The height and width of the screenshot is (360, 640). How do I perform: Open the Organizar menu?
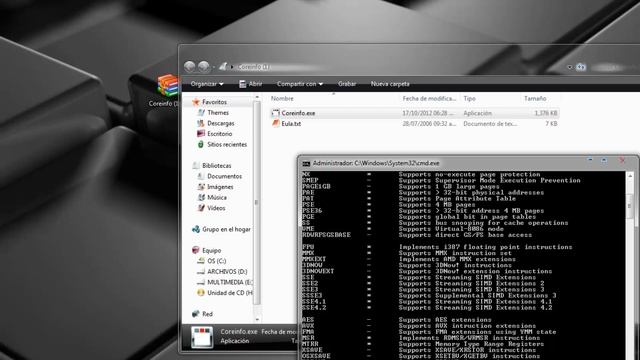click(x=207, y=84)
